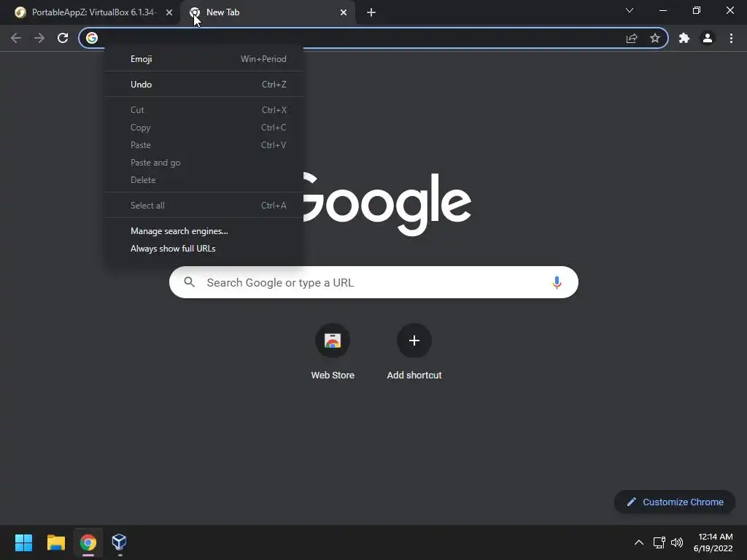Open the clock showing 12:14 AM
This screenshot has height=560, width=747.
(x=713, y=542)
